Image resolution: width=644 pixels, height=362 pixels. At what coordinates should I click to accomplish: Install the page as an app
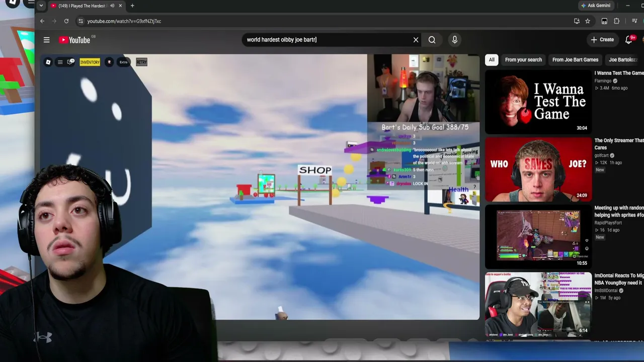pos(577,21)
